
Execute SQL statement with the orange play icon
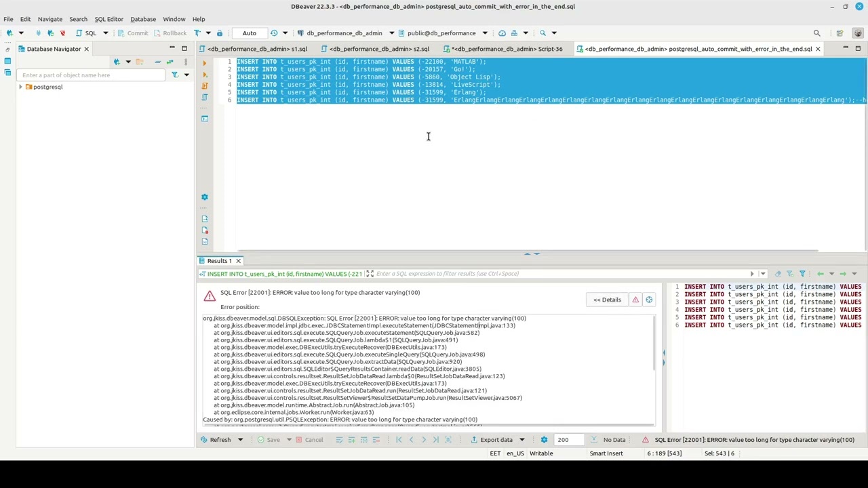pos(204,63)
